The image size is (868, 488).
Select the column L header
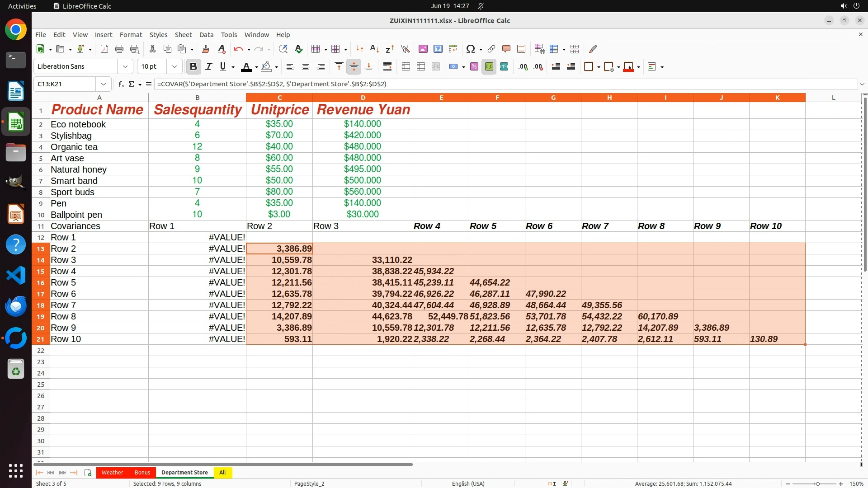833,98
